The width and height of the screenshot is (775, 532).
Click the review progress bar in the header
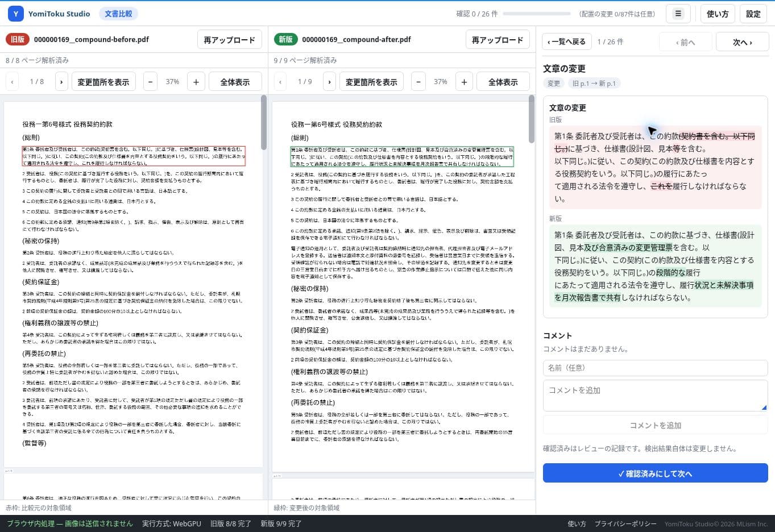pyautogui.click(x=536, y=14)
